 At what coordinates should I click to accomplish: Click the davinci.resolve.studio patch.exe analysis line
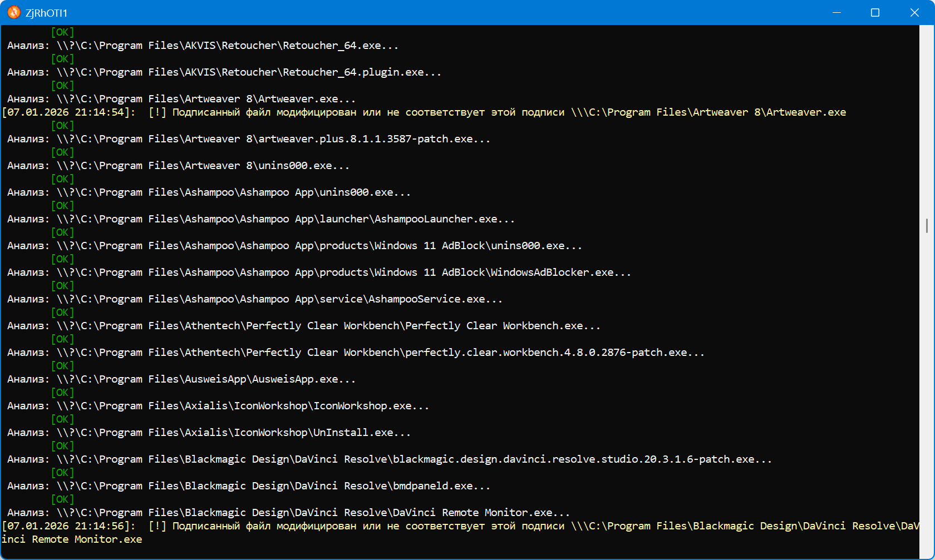click(x=389, y=459)
